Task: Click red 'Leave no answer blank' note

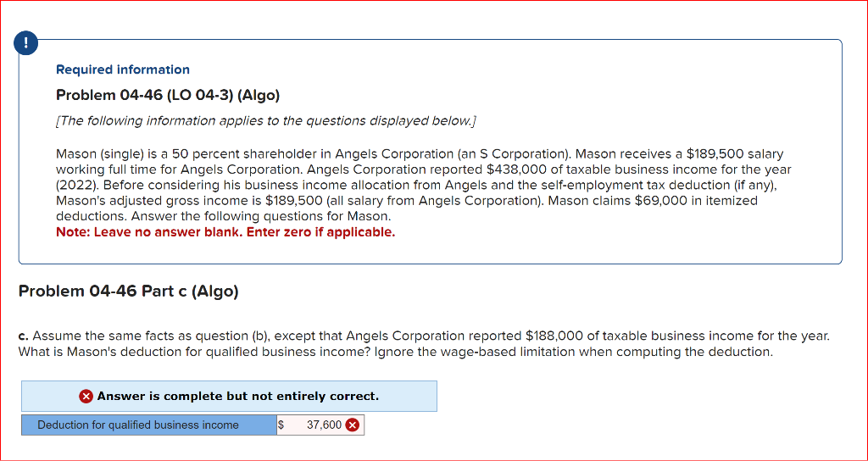Action: (225, 232)
